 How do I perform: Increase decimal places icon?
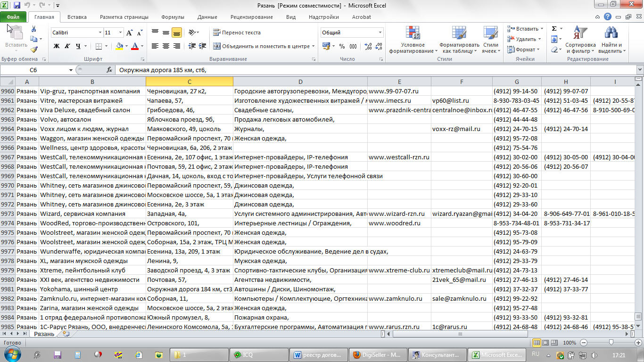click(x=368, y=46)
